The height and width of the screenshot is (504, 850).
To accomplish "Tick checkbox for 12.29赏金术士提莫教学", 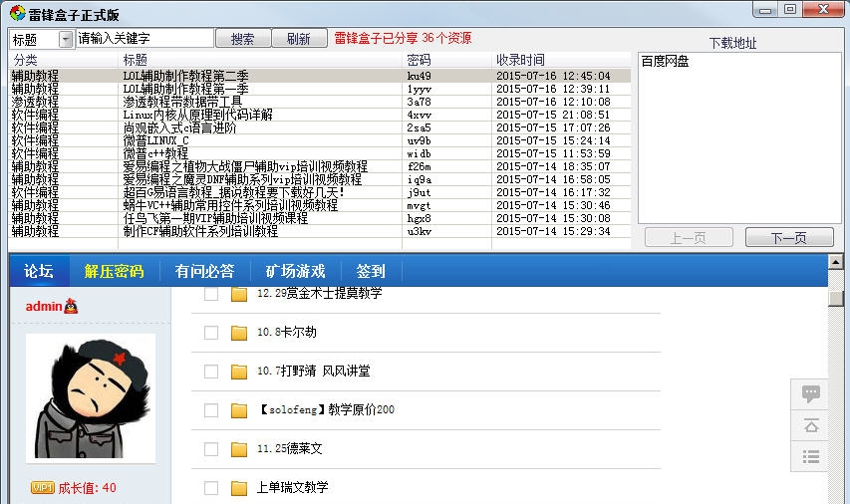I will pos(211,294).
